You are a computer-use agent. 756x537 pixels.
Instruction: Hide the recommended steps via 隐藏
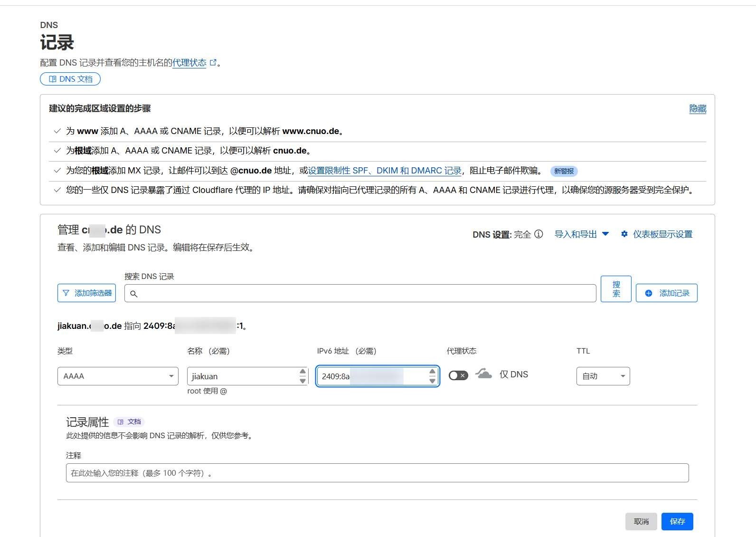tap(698, 109)
